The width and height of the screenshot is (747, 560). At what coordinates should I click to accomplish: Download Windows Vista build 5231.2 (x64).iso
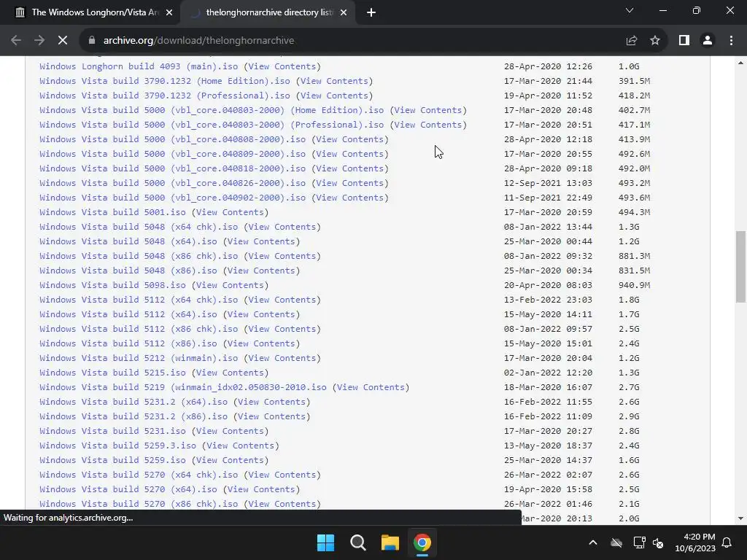[133, 402]
